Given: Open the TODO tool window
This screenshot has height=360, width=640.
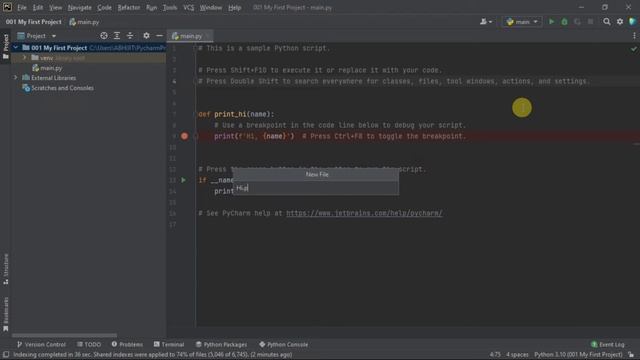Looking at the screenshot, I should 89,344.
